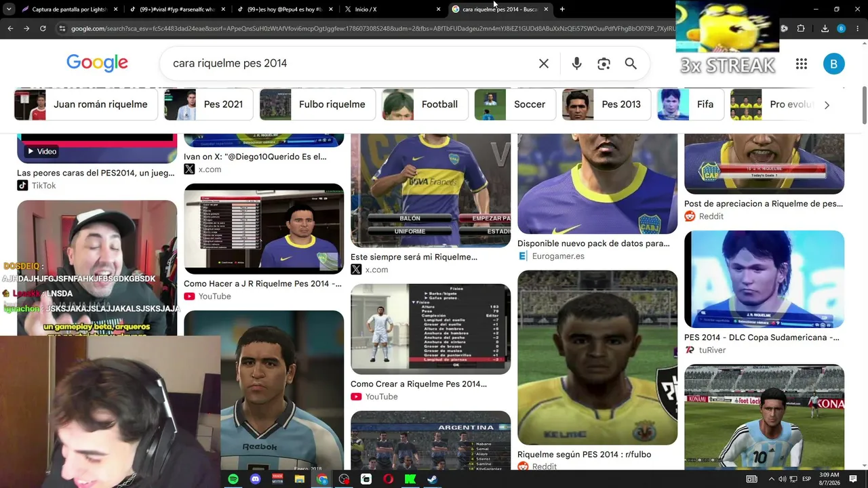Open Spotify from the taskbar
The height and width of the screenshot is (488, 868).
coord(233,479)
